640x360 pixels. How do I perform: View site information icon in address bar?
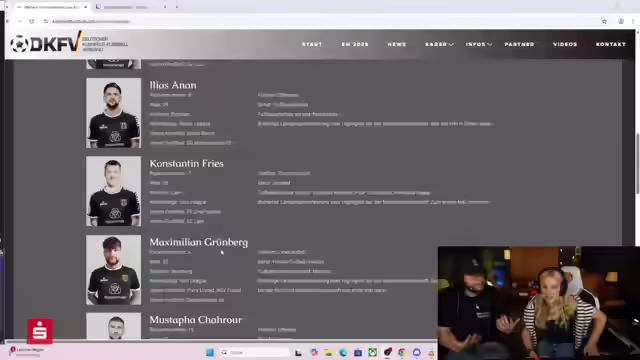(46, 21)
